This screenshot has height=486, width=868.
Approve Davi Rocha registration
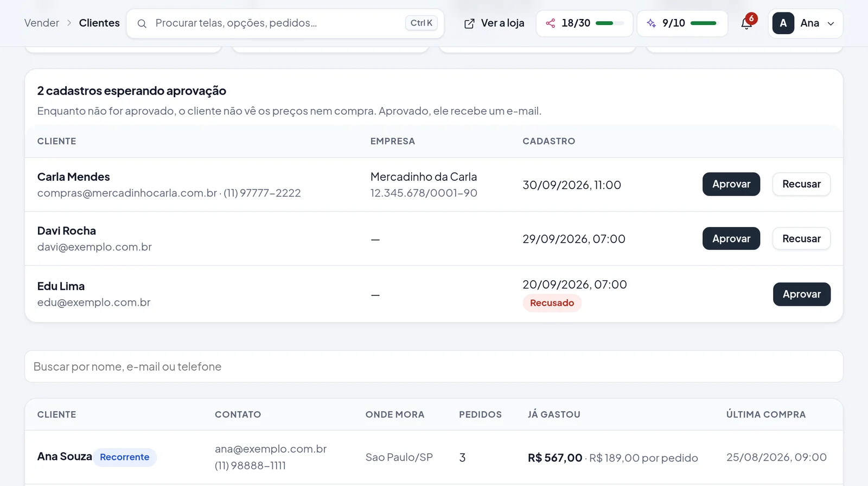[x=731, y=238]
